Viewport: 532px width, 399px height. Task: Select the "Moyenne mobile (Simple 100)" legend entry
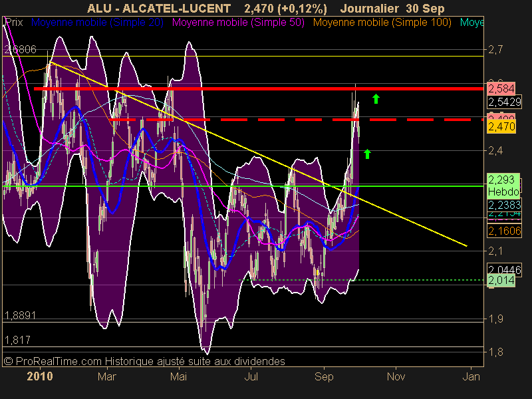[x=382, y=23]
